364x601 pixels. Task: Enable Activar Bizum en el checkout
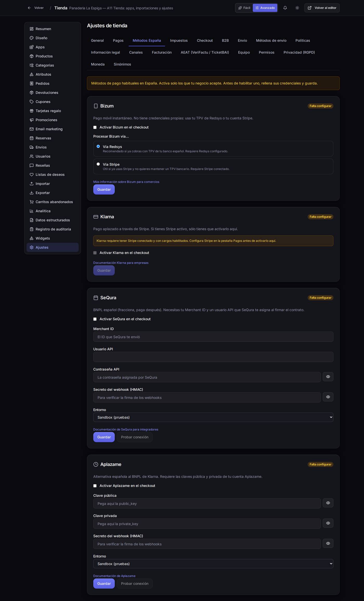(95, 127)
